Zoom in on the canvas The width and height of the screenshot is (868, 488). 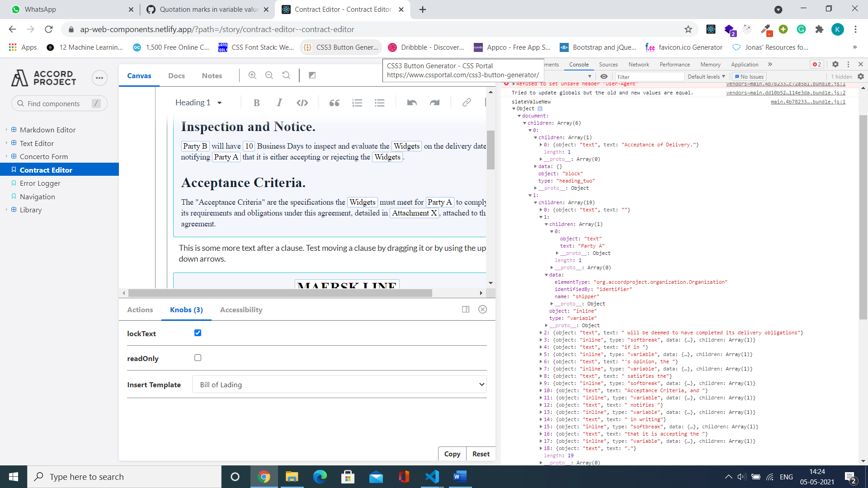[x=252, y=75]
